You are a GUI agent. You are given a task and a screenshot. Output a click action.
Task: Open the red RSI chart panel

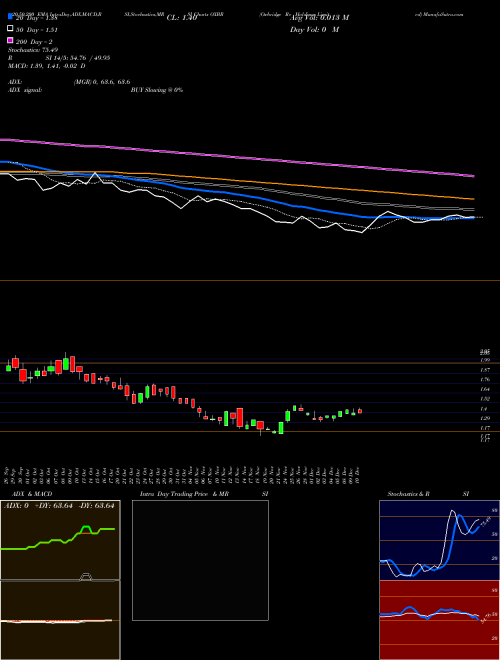click(x=439, y=620)
